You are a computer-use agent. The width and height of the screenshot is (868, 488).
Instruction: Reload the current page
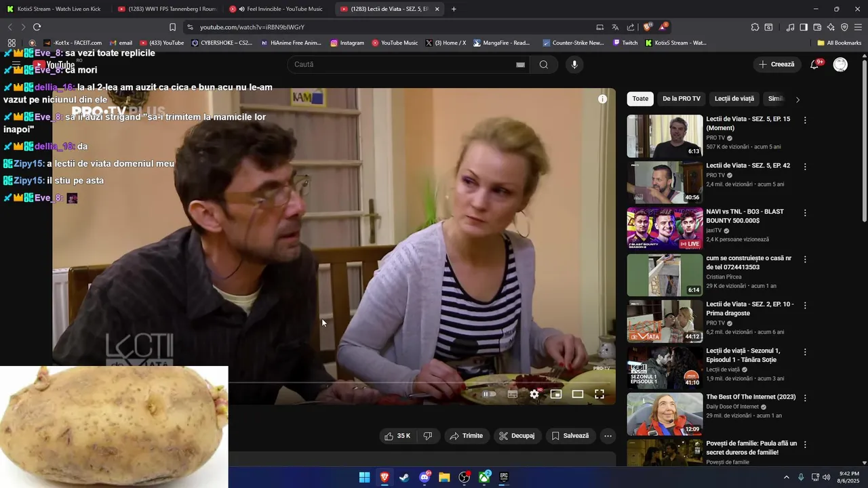(x=37, y=27)
